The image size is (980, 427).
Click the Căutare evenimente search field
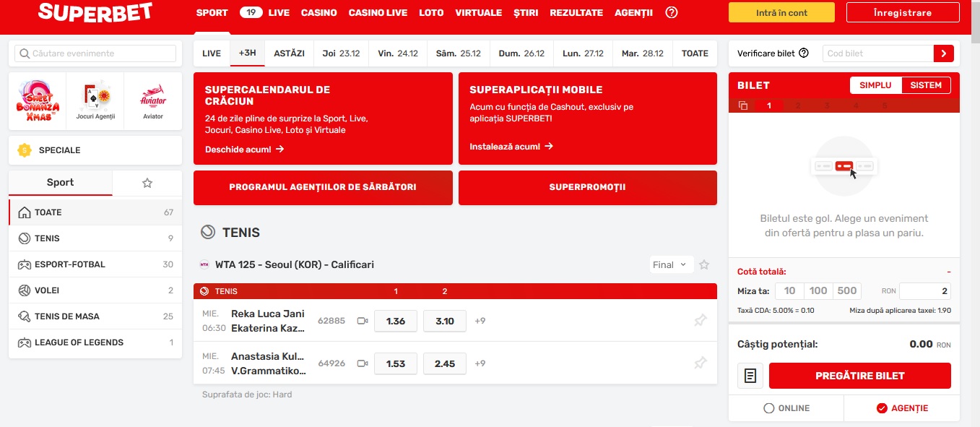click(95, 53)
